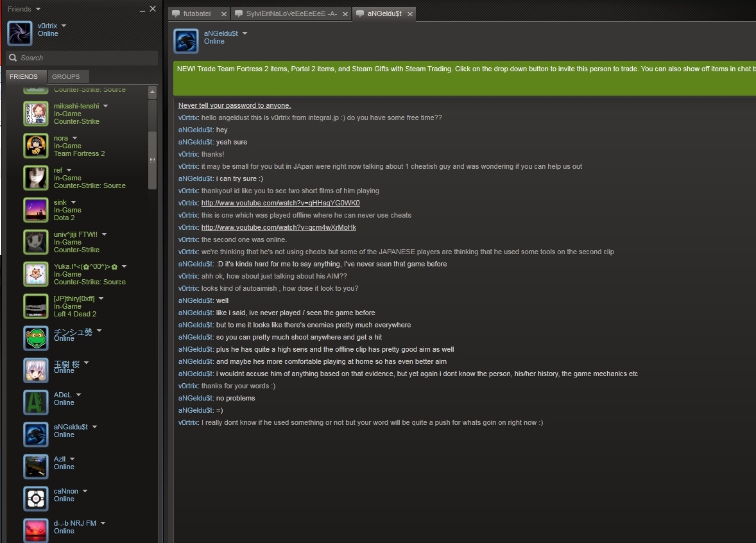Open Yuka's dropdown arrow
This screenshot has height=543, width=756.
coord(125,266)
